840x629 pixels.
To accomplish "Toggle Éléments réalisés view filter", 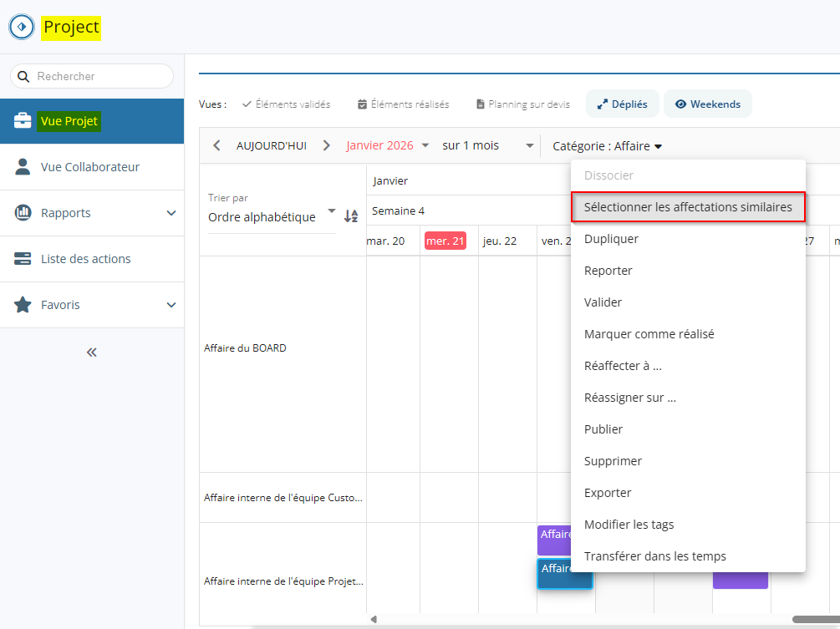I will pyautogui.click(x=403, y=104).
